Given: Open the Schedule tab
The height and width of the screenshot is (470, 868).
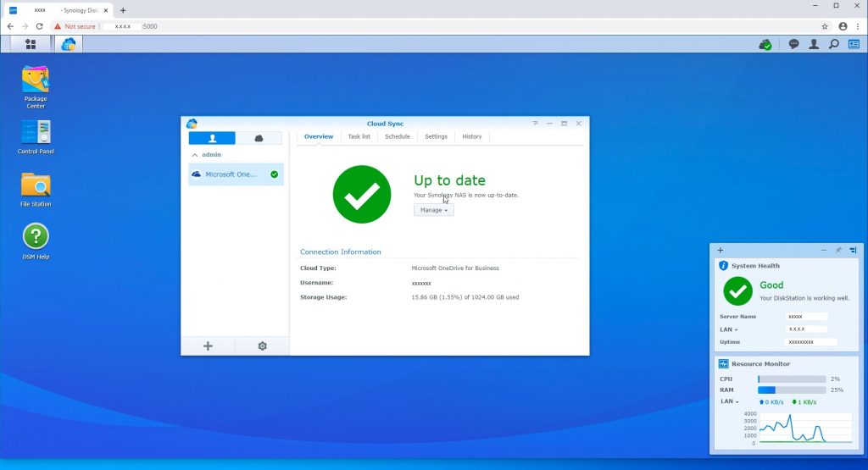Looking at the screenshot, I should coord(398,136).
